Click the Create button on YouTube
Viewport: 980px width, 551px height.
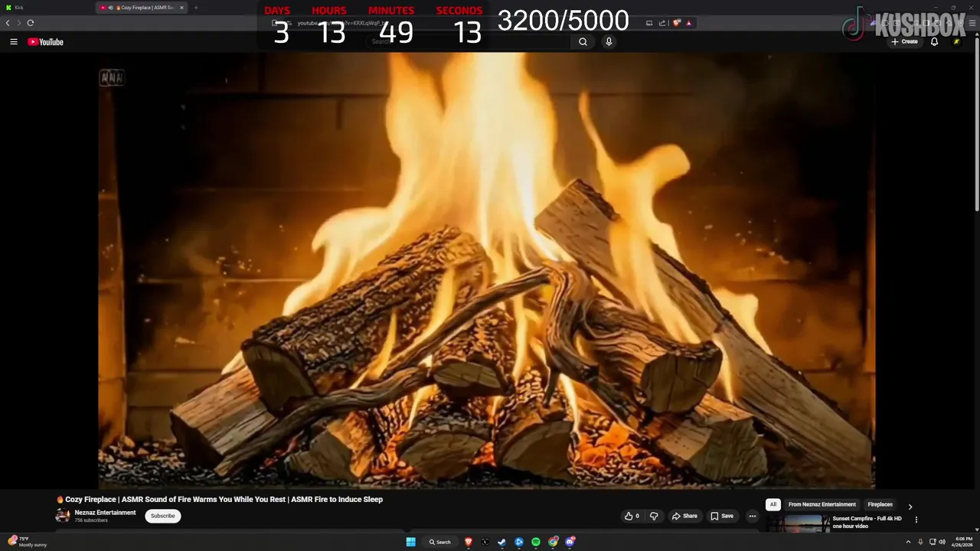[x=904, y=42]
